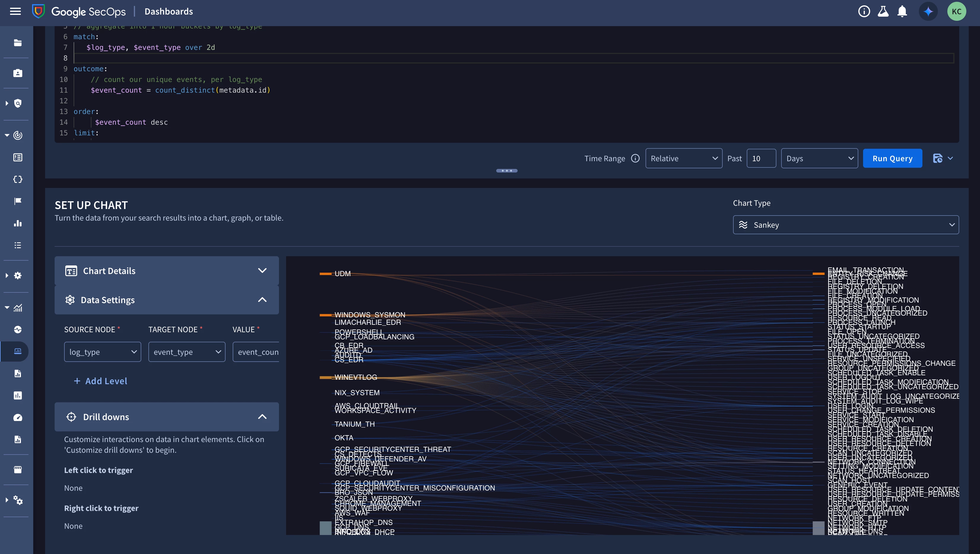Expand the shield search sidebar section arrow
The height and width of the screenshot is (554, 980).
[7, 104]
